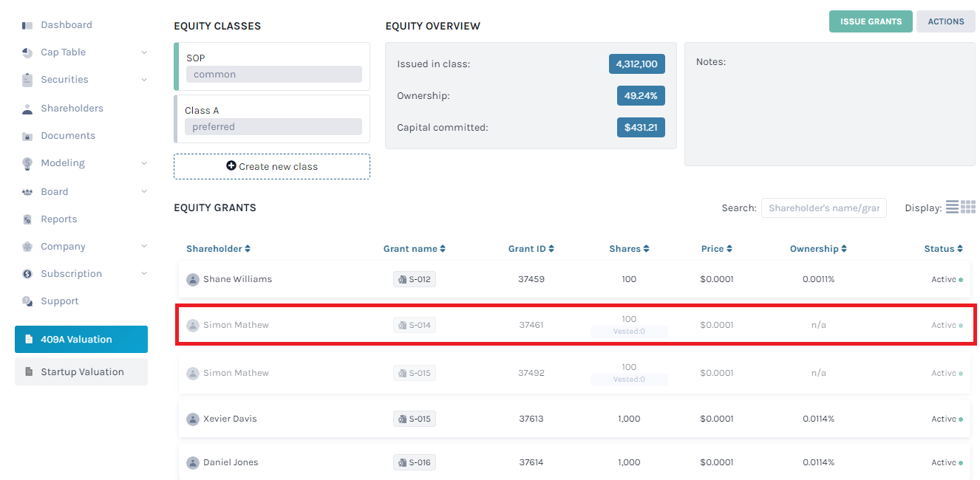
Task: Select the Shareholders icon
Action: pyautogui.click(x=29, y=108)
